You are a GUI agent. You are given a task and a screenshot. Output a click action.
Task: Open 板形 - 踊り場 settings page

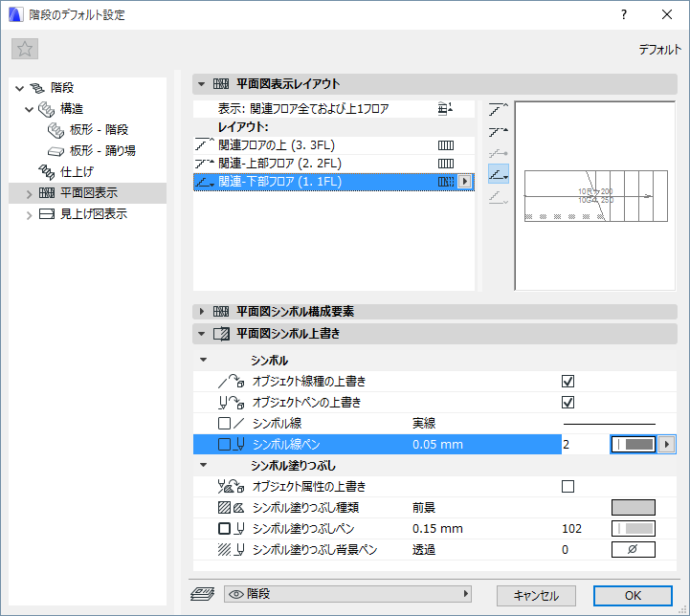[x=102, y=151]
